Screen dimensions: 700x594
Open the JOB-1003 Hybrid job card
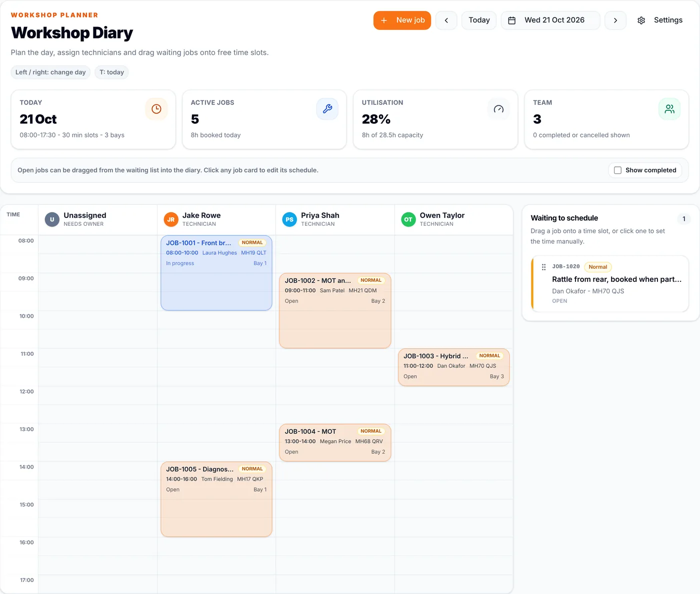454,367
